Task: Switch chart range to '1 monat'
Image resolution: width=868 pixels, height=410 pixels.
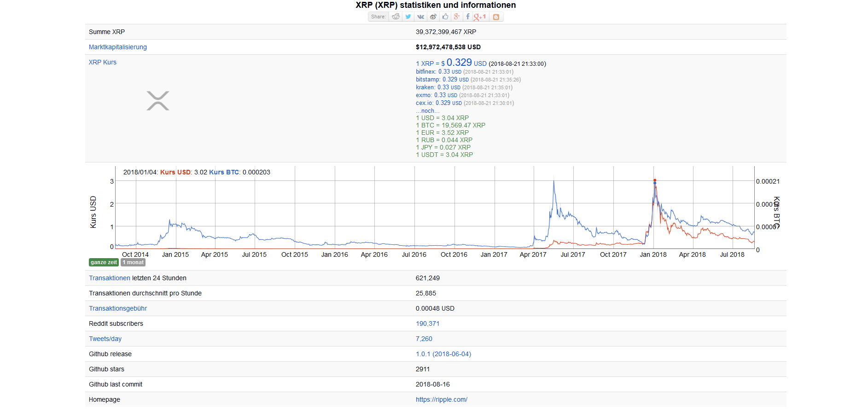Action: tap(133, 262)
